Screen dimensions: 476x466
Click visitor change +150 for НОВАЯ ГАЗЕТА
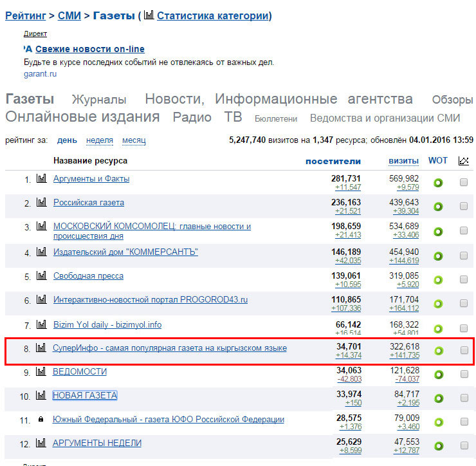pos(353,403)
